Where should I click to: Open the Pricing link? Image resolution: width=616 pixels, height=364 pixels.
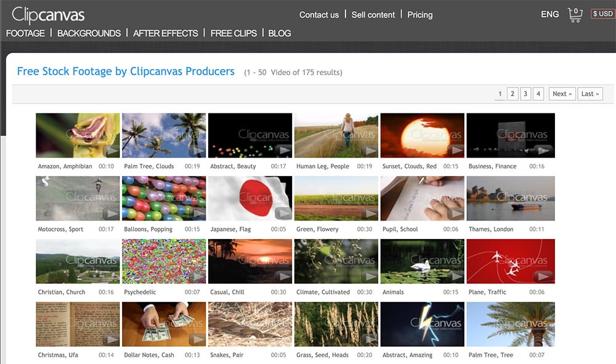coord(420,15)
